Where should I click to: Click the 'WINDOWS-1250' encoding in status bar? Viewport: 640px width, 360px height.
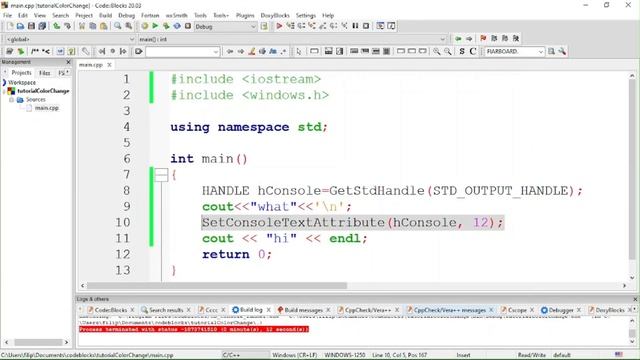(x=344, y=355)
